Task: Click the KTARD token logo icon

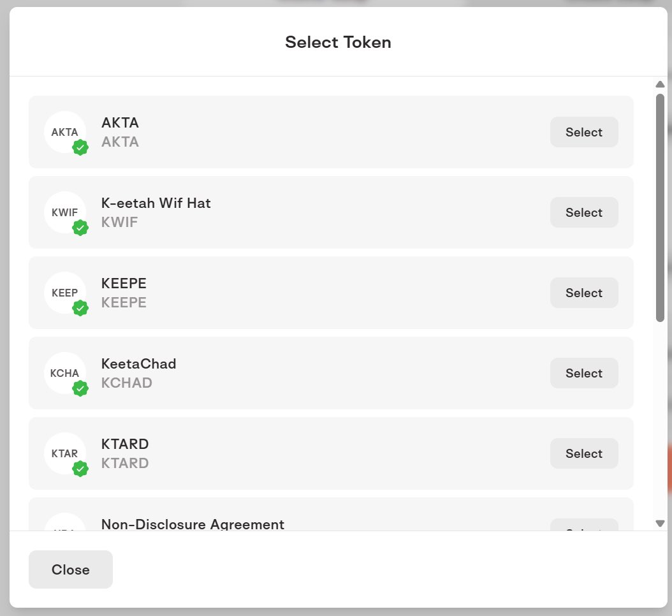Action: pos(65,453)
